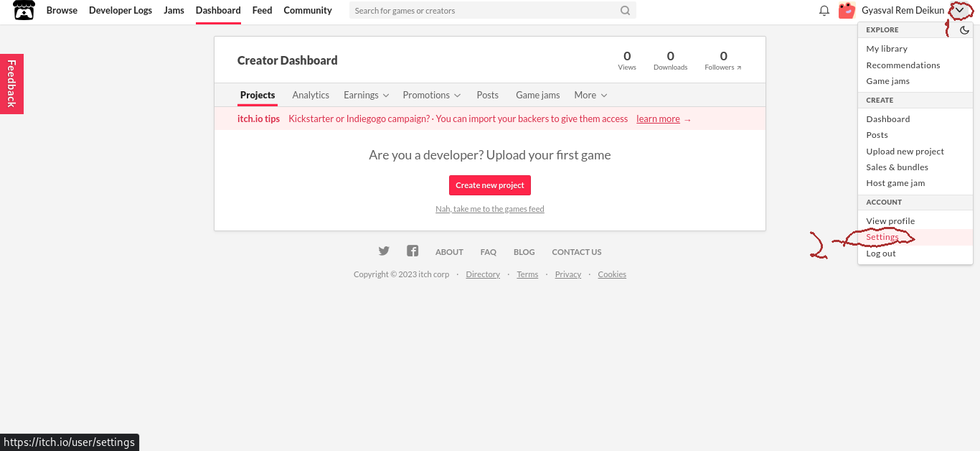Follow the learn more tips link

658,119
